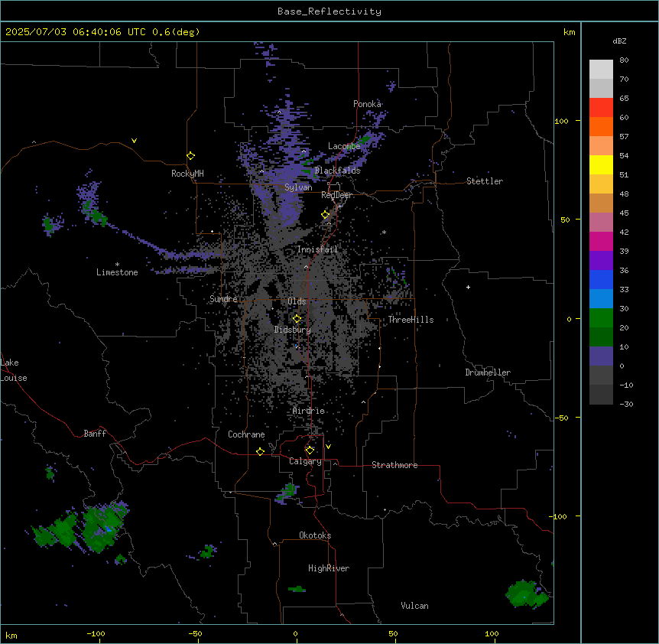Click the red 65–60 dBZ legend swatch
The image size is (659, 644).
(x=601, y=108)
